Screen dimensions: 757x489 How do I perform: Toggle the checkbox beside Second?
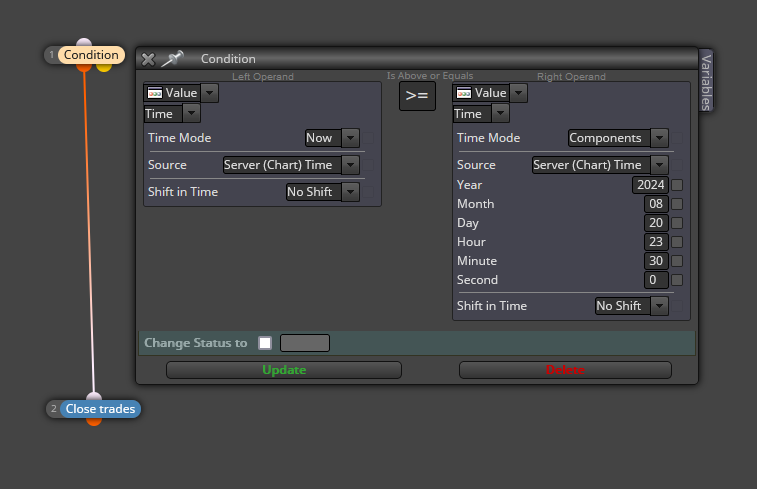(677, 280)
